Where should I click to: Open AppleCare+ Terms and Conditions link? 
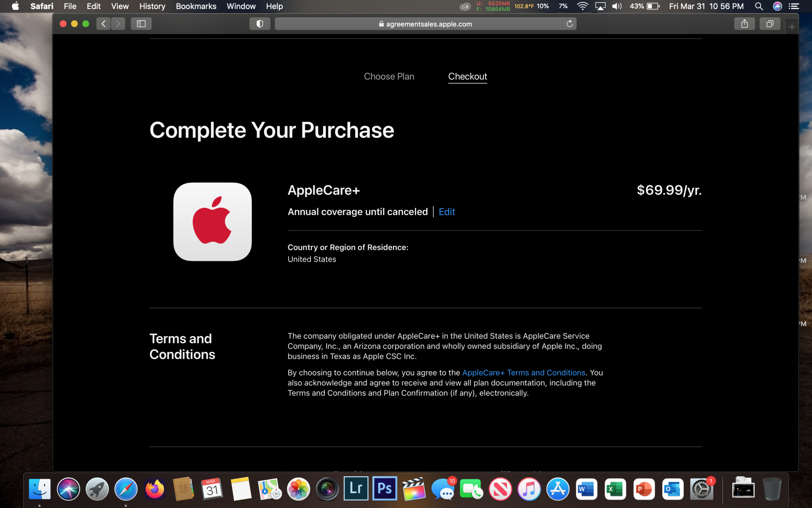(523, 373)
